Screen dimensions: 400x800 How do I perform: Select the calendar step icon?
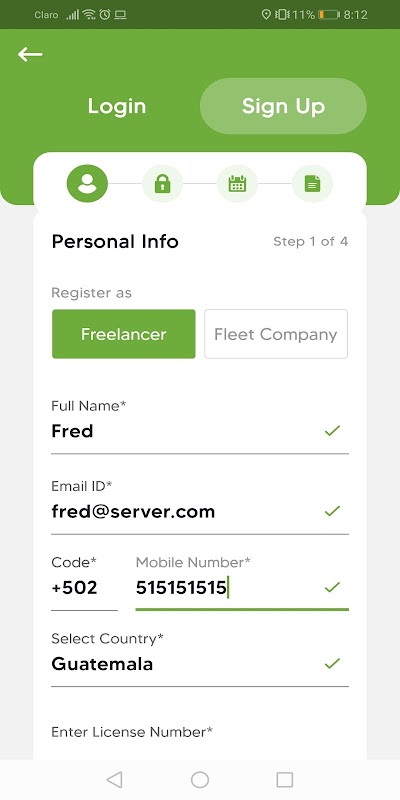coord(237,184)
